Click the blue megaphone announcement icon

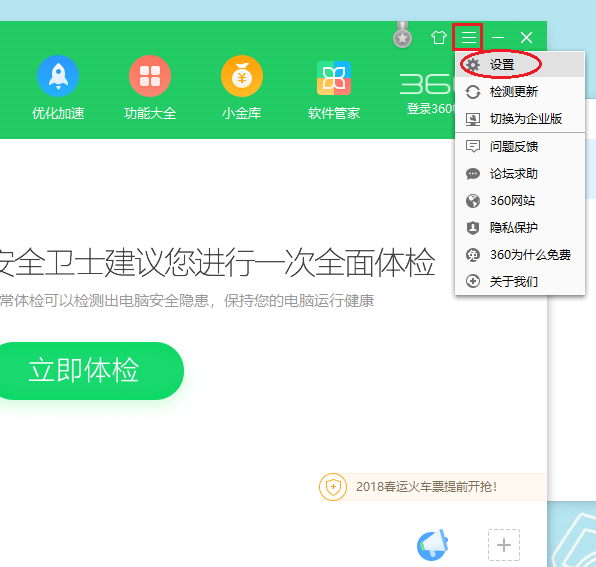[433, 545]
